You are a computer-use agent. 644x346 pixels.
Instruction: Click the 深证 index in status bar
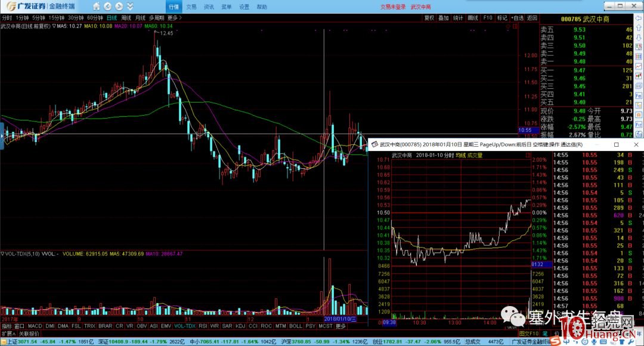[x=113, y=341]
